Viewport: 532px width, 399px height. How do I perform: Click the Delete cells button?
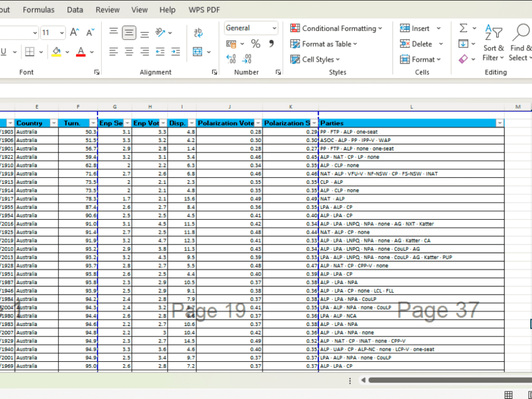pos(416,44)
